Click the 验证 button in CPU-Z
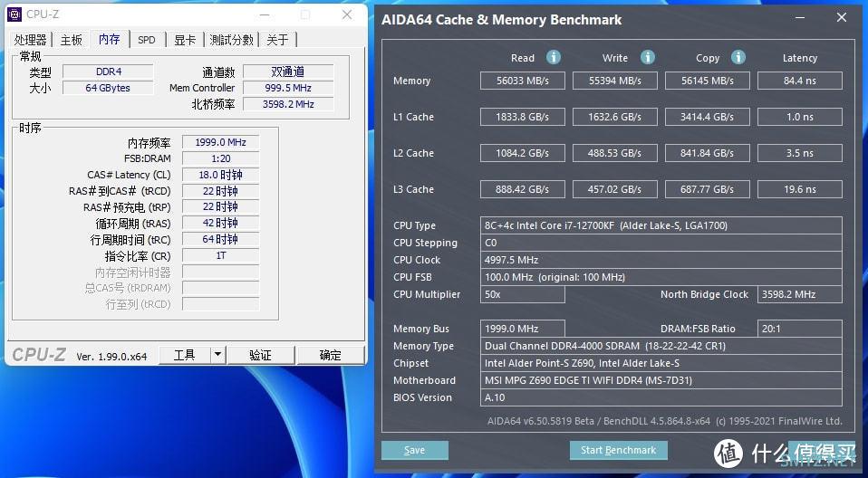The width and height of the screenshot is (868, 478). [x=261, y=355]
